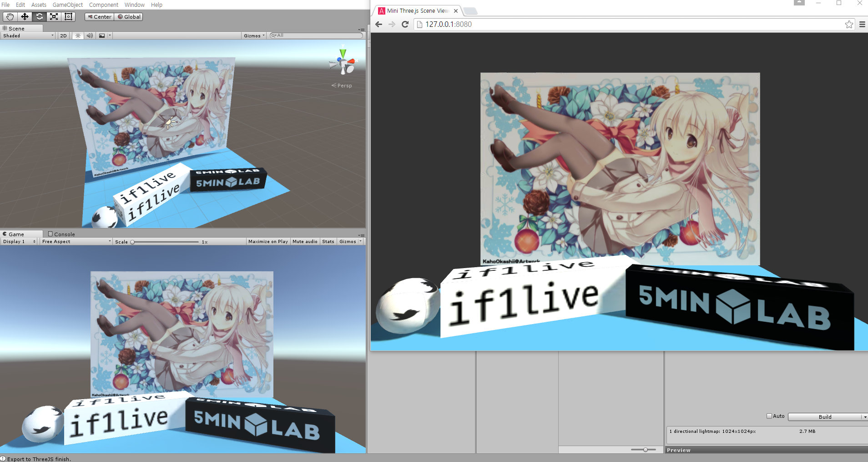Viewport: 868px width, 462px height.
Task: Toggle 2D mode in Scene view
Action: click(63, 36)
